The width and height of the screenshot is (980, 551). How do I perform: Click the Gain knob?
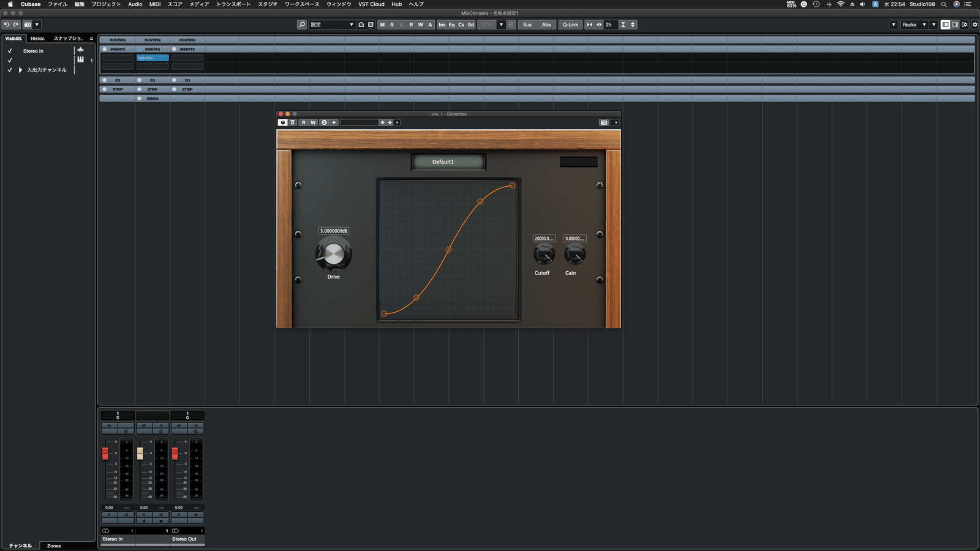pyautogui.click(x=574, y=254)
